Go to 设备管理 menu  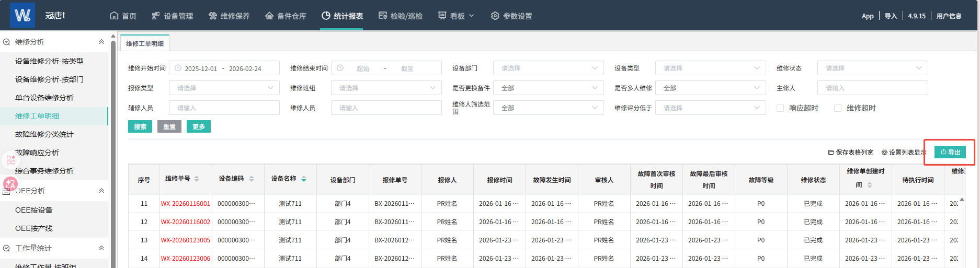click(173, 16)
